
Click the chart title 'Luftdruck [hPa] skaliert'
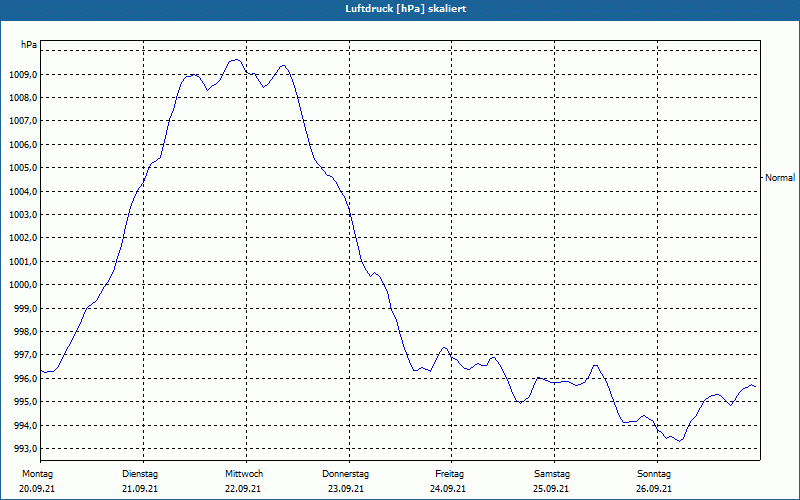tap(406, 9)
